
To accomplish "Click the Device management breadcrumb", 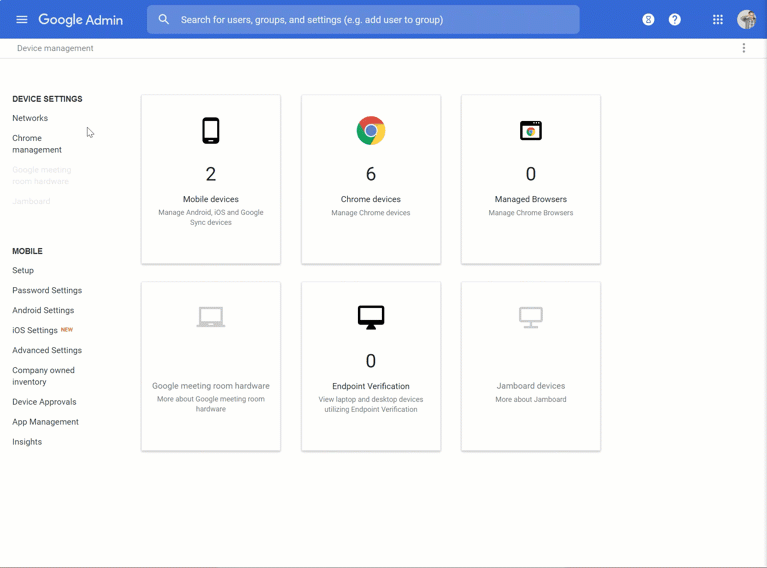I will point(55,48).
